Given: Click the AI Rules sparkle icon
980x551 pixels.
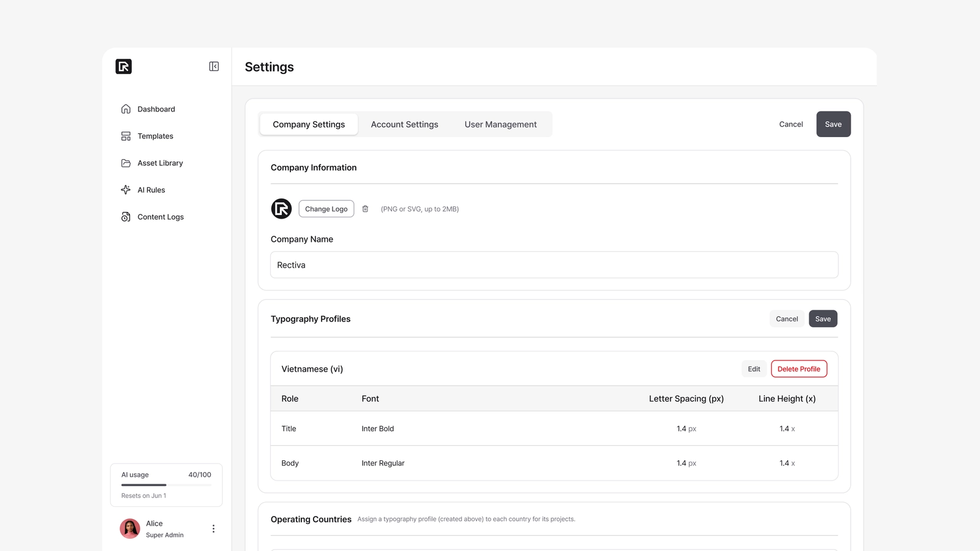Looking at the screenshot, I should click(x=126, y=190).
